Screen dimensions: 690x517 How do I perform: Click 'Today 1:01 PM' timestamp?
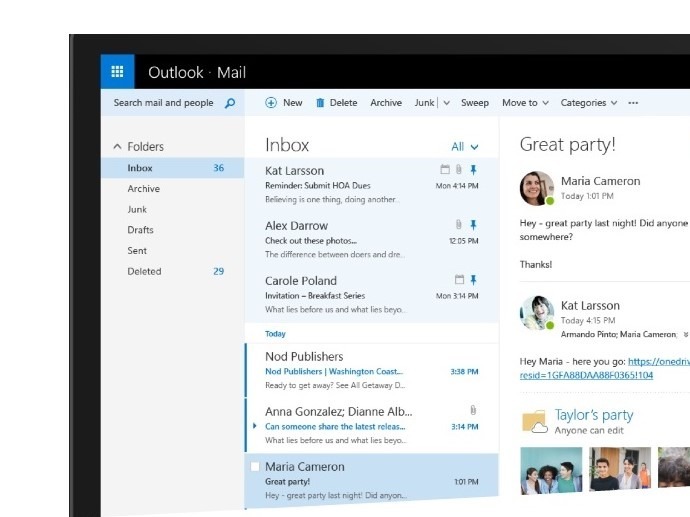pos(587,196)
